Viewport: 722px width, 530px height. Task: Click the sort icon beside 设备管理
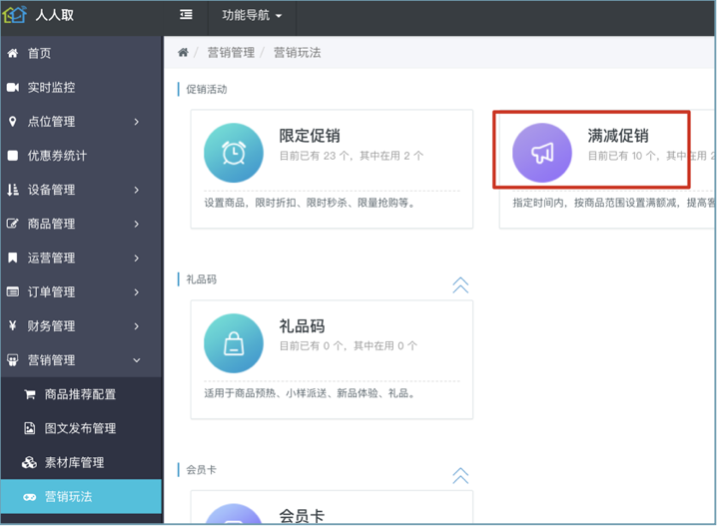[13, 189]
